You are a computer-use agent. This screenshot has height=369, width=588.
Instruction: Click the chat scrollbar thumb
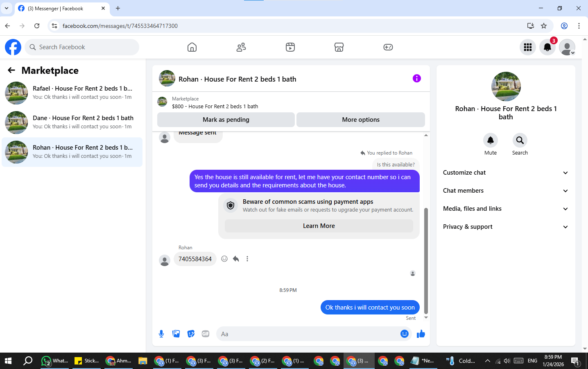[426, 261]
